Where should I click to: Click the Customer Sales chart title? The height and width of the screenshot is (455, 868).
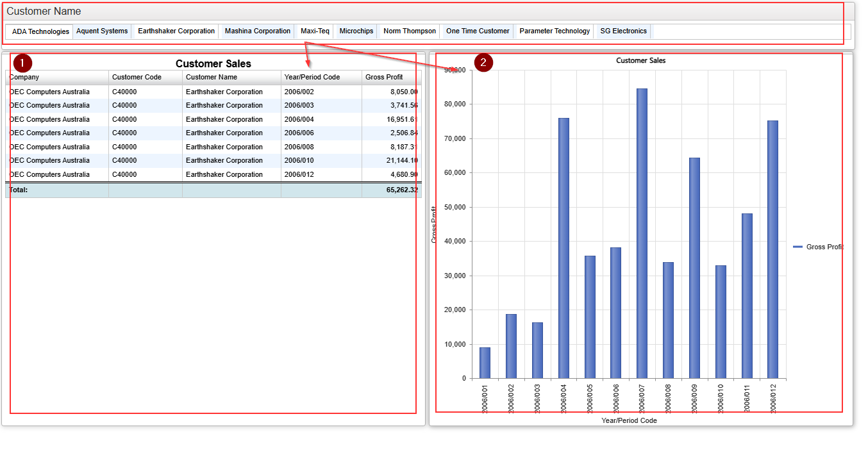click(x=641, y=60)
